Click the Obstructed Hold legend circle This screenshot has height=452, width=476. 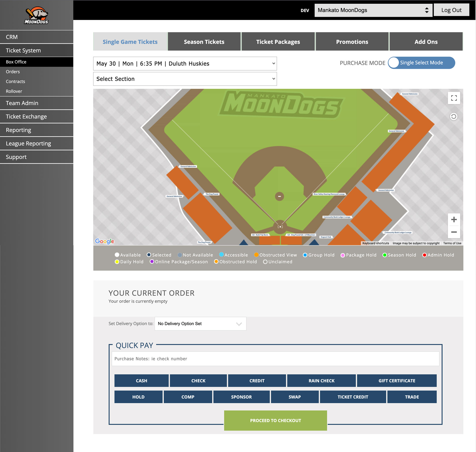[216, 262]
